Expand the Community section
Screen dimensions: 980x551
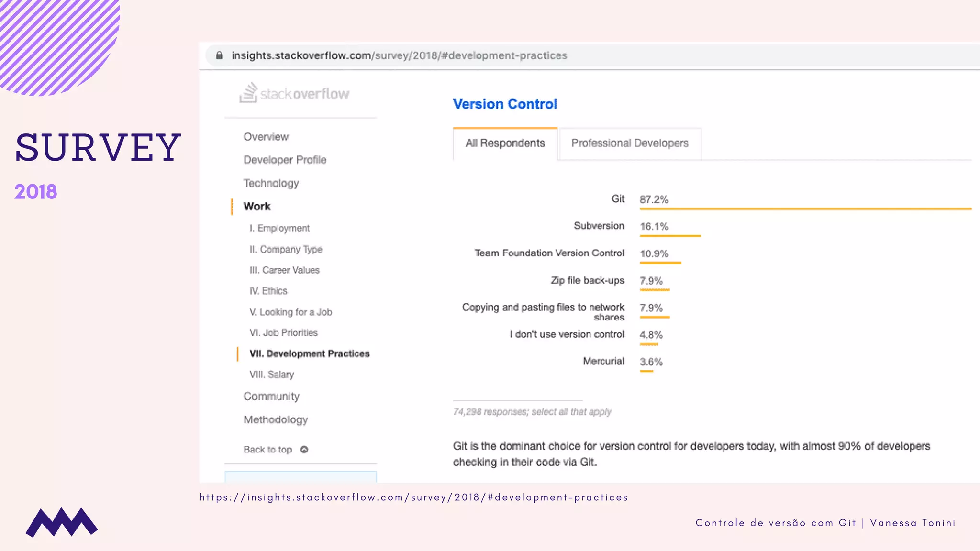[x=271, y=397]
